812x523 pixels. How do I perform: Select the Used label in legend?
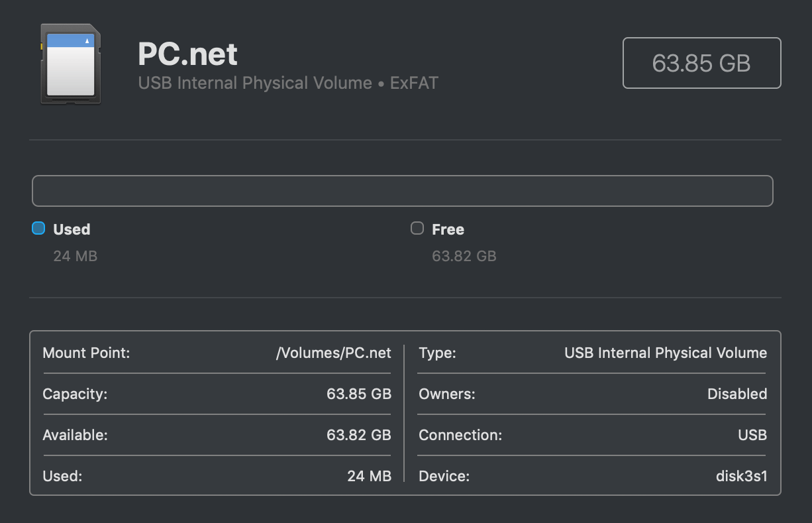[72, 229]
